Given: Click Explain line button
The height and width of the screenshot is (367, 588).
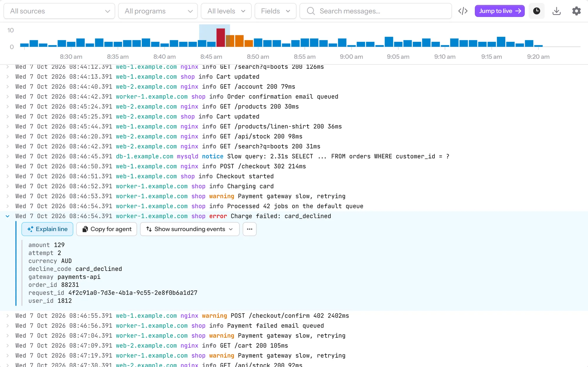Looking at the screenshot, I should [x=47, y=229].
